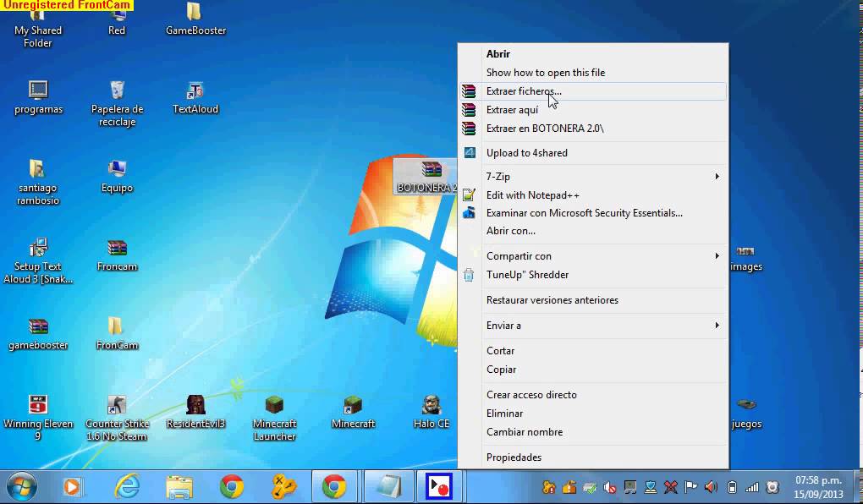This screenshot has height=504, width=863.
Task: Choose Copiar in context menu
Action: click(593, 370)
